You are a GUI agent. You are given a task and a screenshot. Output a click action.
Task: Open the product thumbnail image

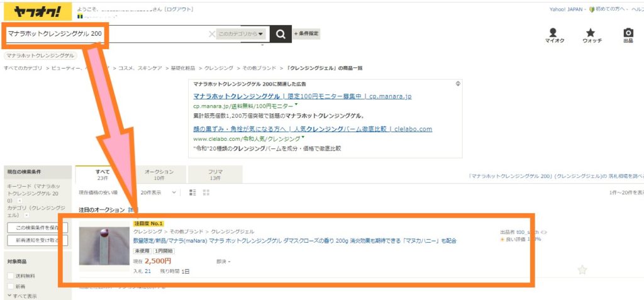pyautogui.click(x=104, y=246)
